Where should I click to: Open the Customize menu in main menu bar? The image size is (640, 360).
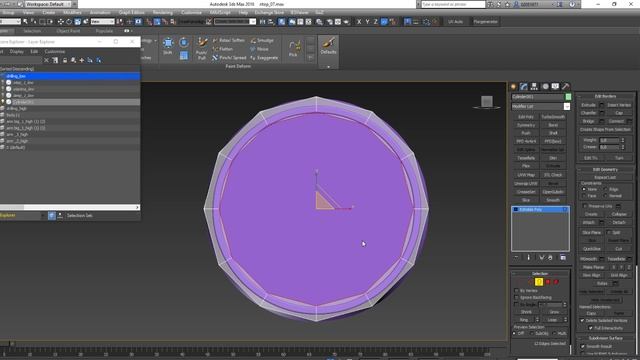[x=191, y=13]
